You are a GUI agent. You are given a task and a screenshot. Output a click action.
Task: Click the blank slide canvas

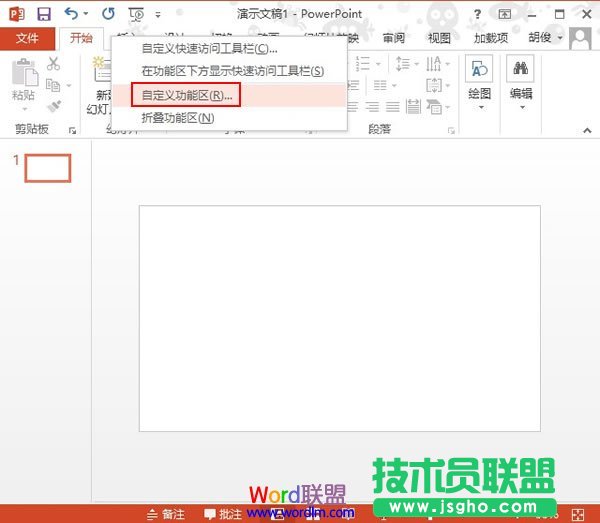coord(340,318)
